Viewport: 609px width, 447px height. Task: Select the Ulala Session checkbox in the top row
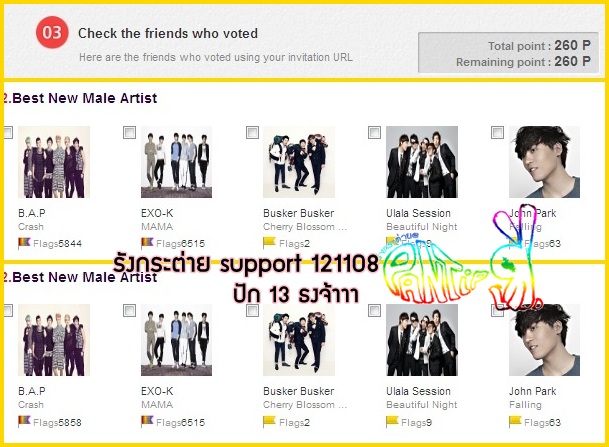(374, 132)
